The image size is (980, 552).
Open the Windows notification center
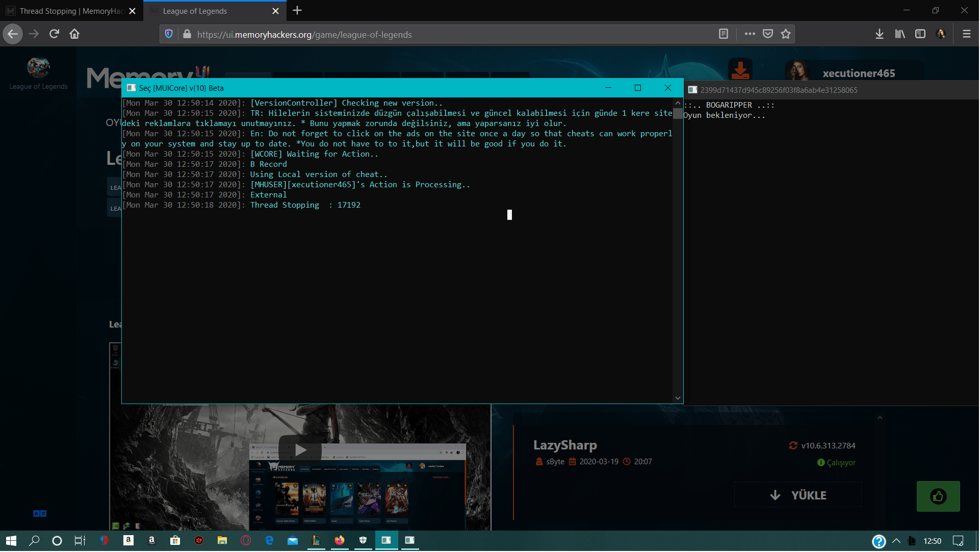tap(958, 541)
